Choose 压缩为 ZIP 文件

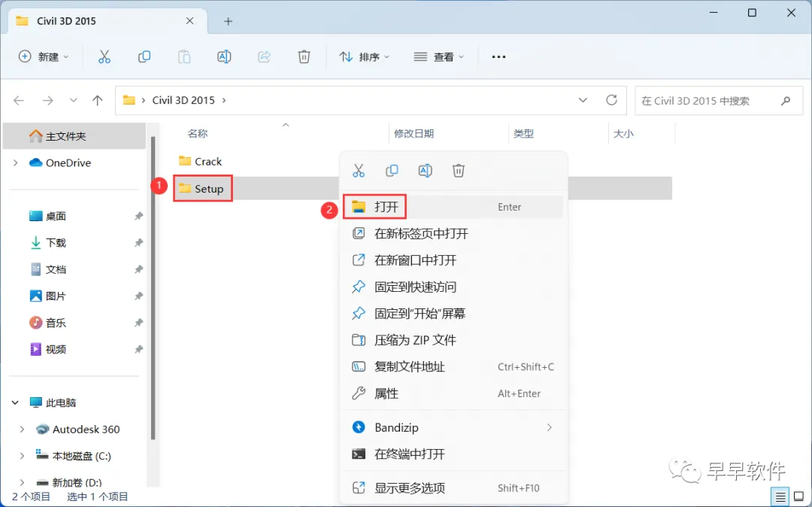(x=453, y=340)
